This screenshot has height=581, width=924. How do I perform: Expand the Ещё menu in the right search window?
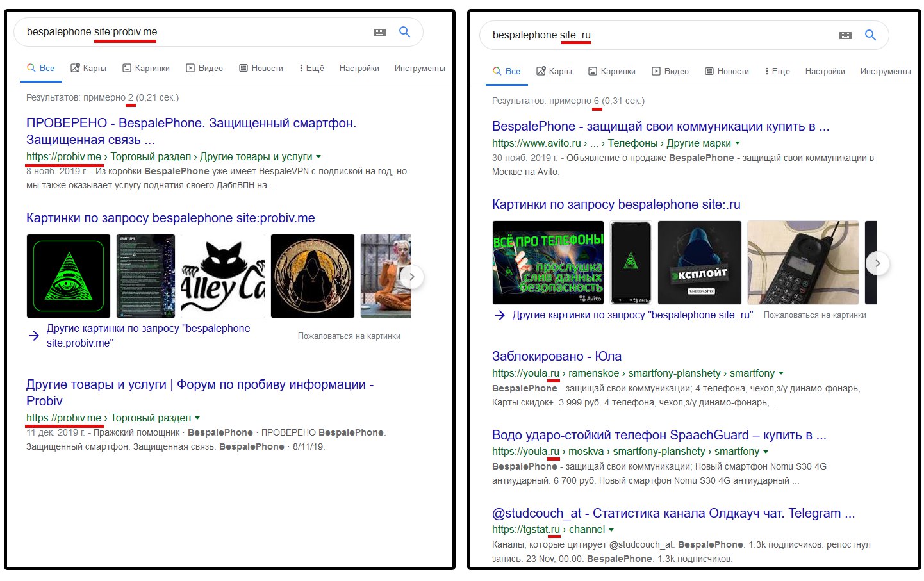[777, 71]
